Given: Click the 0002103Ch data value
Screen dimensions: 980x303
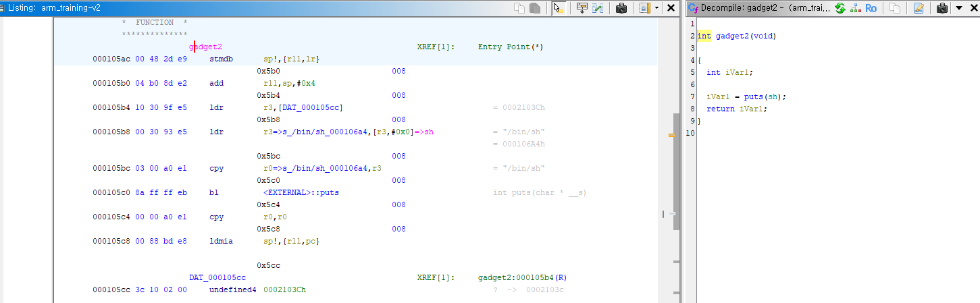Looking at the screenshot, I should tap(284, 290).
